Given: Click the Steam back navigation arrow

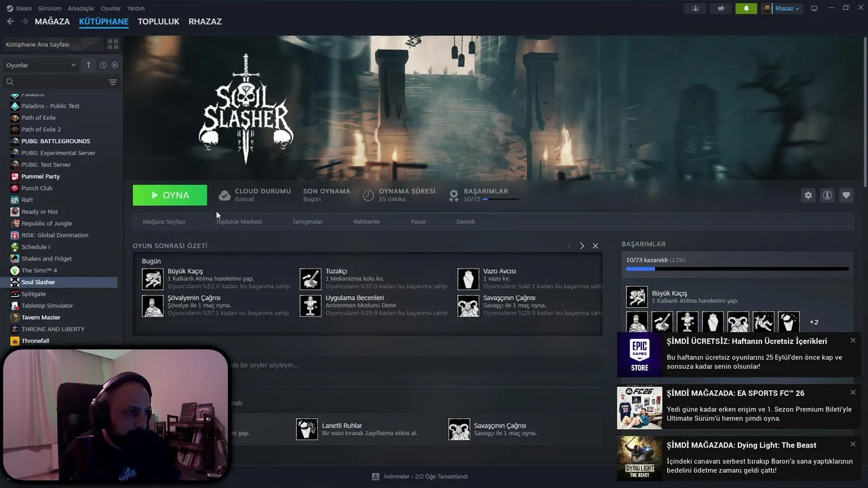Looking at the screenshot, I should coord(10,22).
